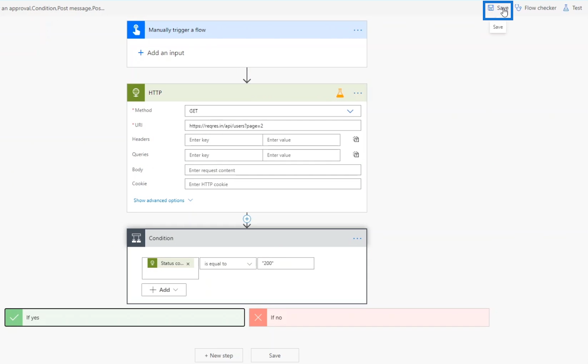Expand the If yes branch
Screen dimensions: 588x364
(x=125, y=317)
